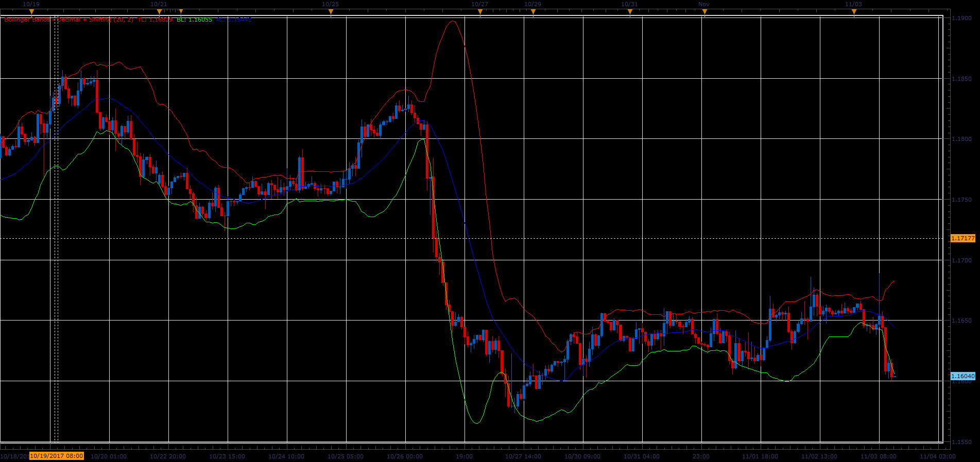Click the orange marker under Nov
980x462 pixels.
pos(704,11)
